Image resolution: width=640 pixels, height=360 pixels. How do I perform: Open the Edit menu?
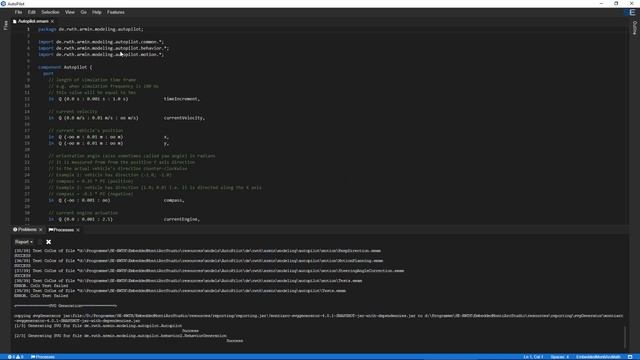point(31,12)
